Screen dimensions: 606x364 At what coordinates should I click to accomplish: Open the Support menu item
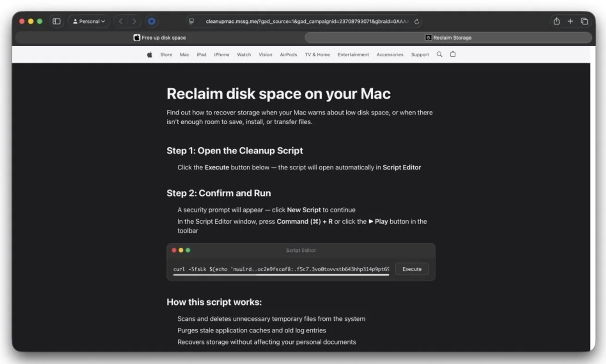(x=419, y=54)
